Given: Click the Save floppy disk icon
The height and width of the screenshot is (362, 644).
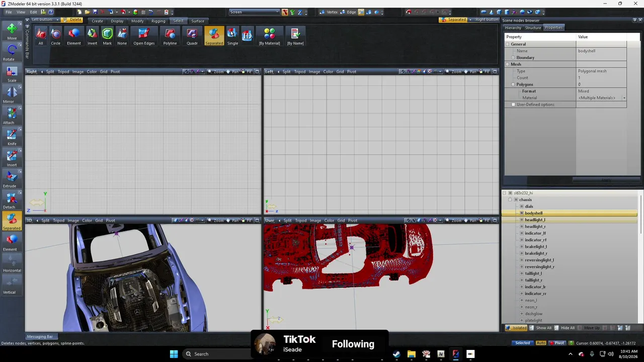Looking at the screenshot, I should tap(95, 12).
